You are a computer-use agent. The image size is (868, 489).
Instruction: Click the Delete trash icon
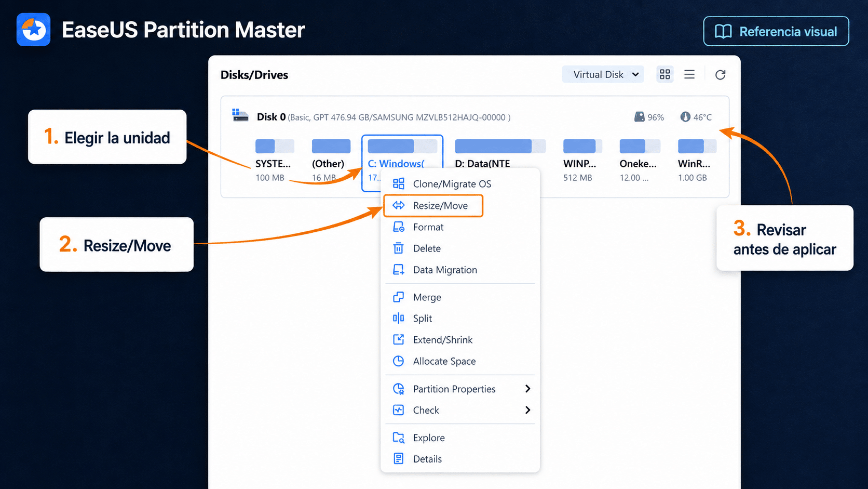click(x=399, y=248)
